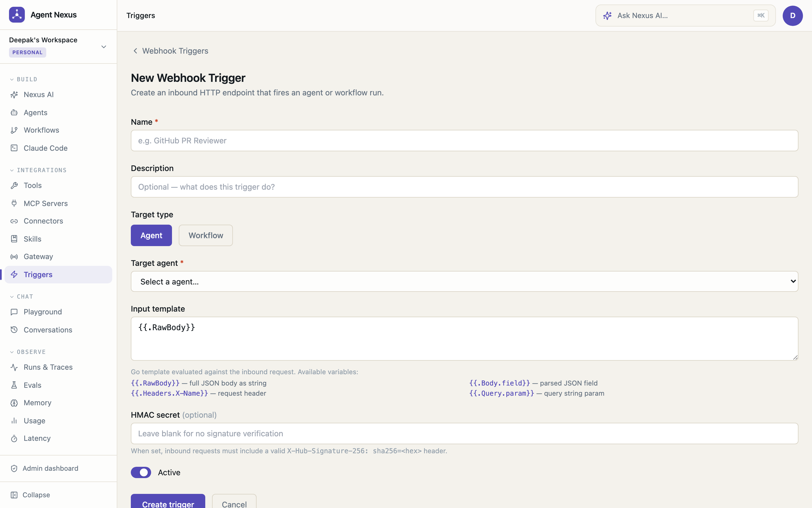This screenshot has width=812, height=508.
Task: Open the Workflows page
Action: (x=58, y=130)
